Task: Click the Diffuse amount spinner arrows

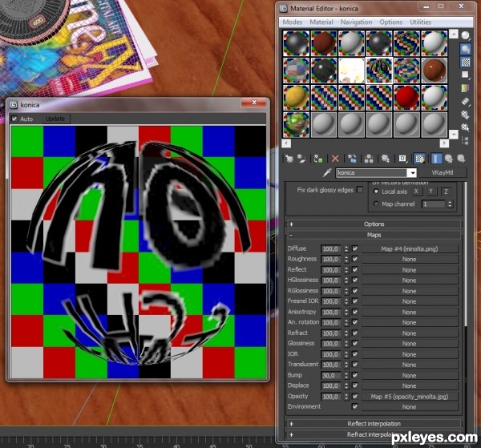Action: [x=346, y=248]
